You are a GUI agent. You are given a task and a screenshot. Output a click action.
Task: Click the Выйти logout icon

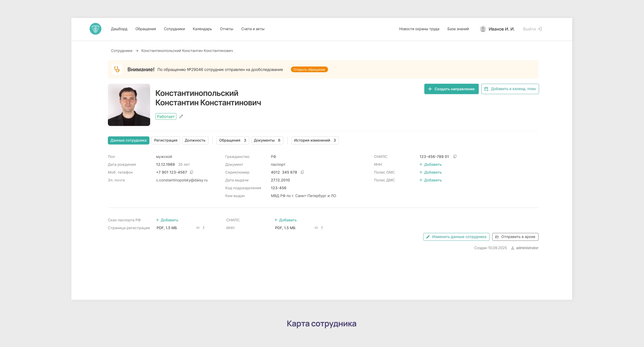point(540,29)
